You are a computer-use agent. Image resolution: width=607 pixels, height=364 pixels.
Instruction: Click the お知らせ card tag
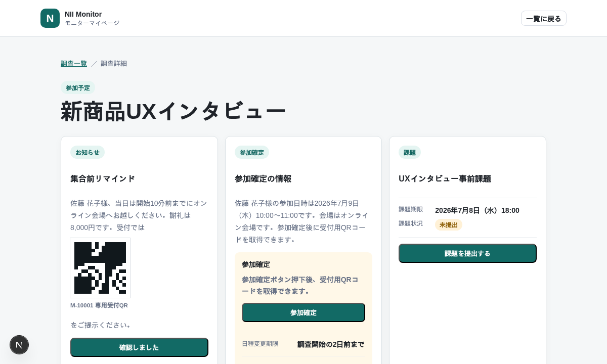pos(88,152)
